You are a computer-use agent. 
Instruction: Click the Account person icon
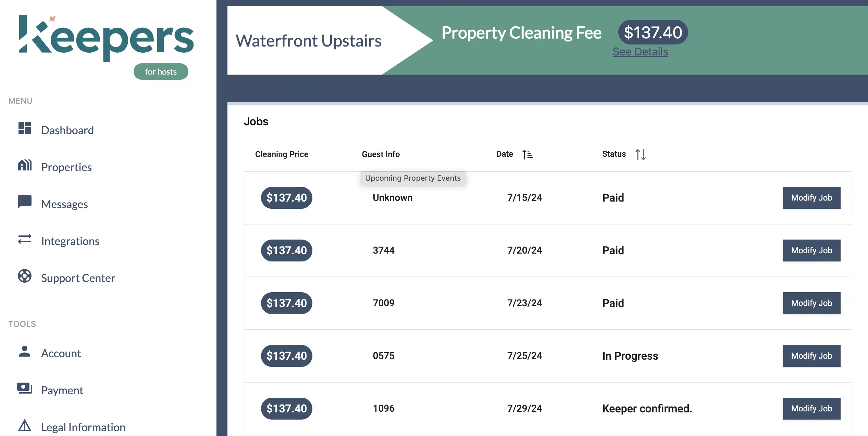tap(25, 351)
